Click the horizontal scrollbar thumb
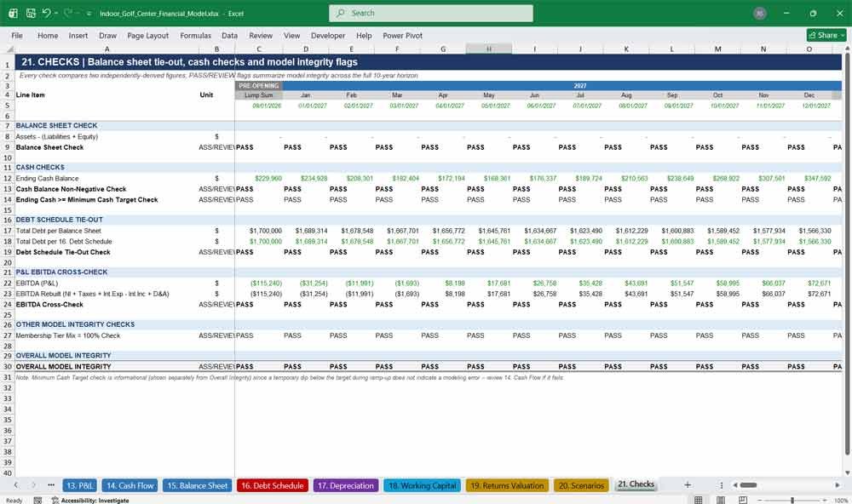The image size is (852, 504). click(748, 485)
